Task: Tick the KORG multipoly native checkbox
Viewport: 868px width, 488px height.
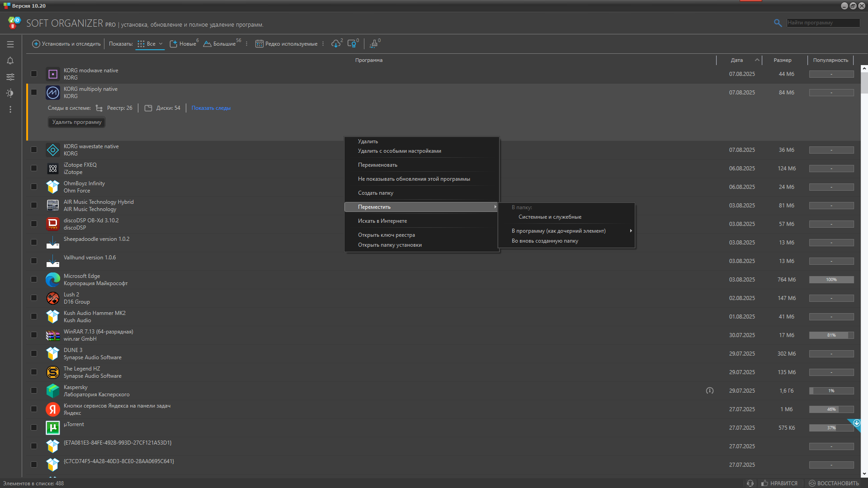Action: click(x=34, y=92)
